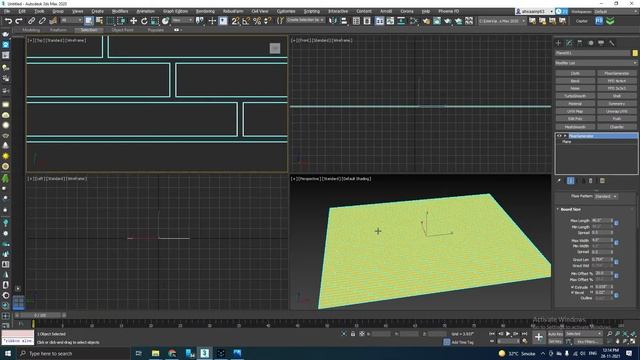Select the Unlink Selection tool
Image resolution: width=640 pixels, height=360 pixels.
pyautogui.click(x=42, y=21)
